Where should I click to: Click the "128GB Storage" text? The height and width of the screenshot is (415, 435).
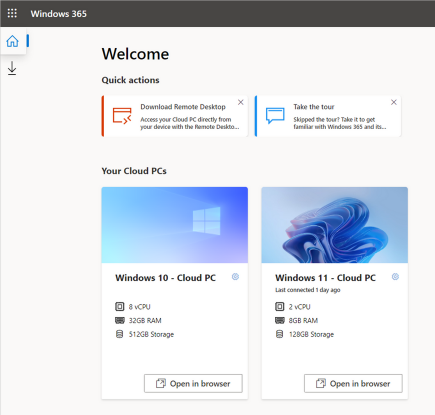click(x=311, y=334)
